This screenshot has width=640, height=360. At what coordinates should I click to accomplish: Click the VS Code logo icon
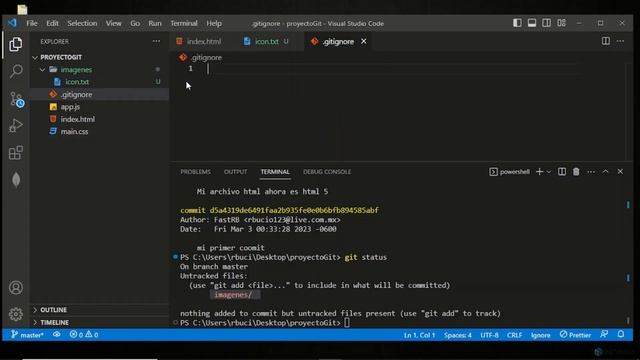12,23
